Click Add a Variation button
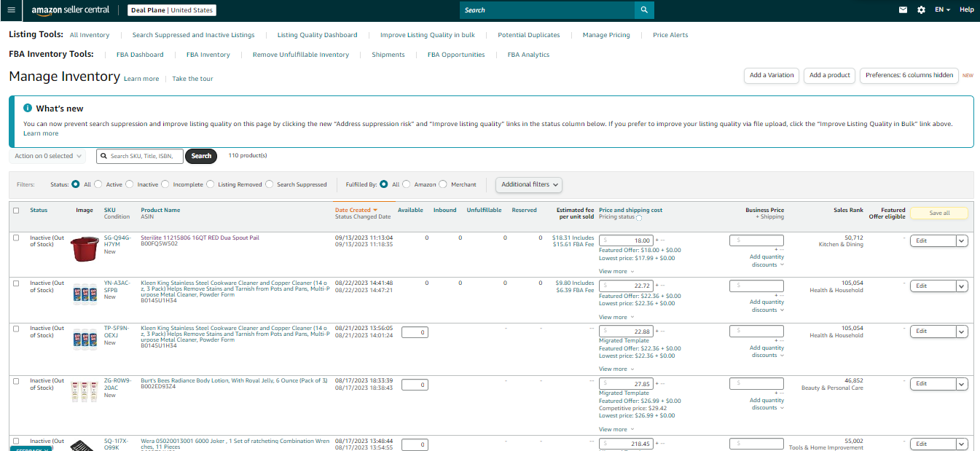This screenshot has height=451, width=980. click(x=772, y=75)
